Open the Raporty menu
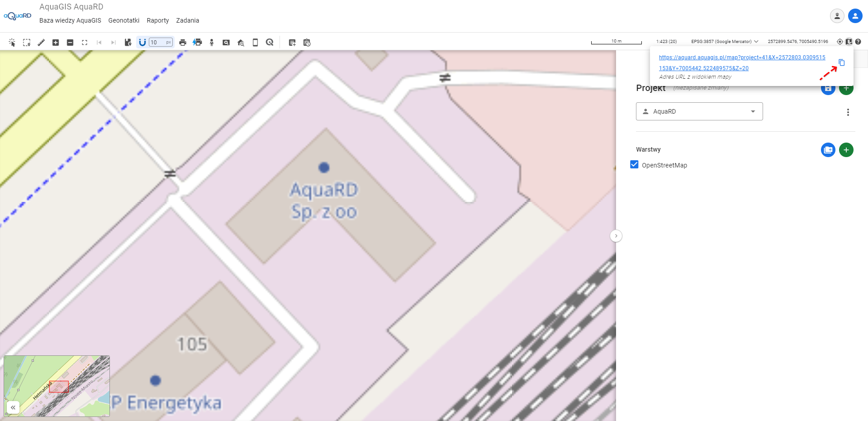The width and height of the screenshot is (868, 421). (157, 20)
